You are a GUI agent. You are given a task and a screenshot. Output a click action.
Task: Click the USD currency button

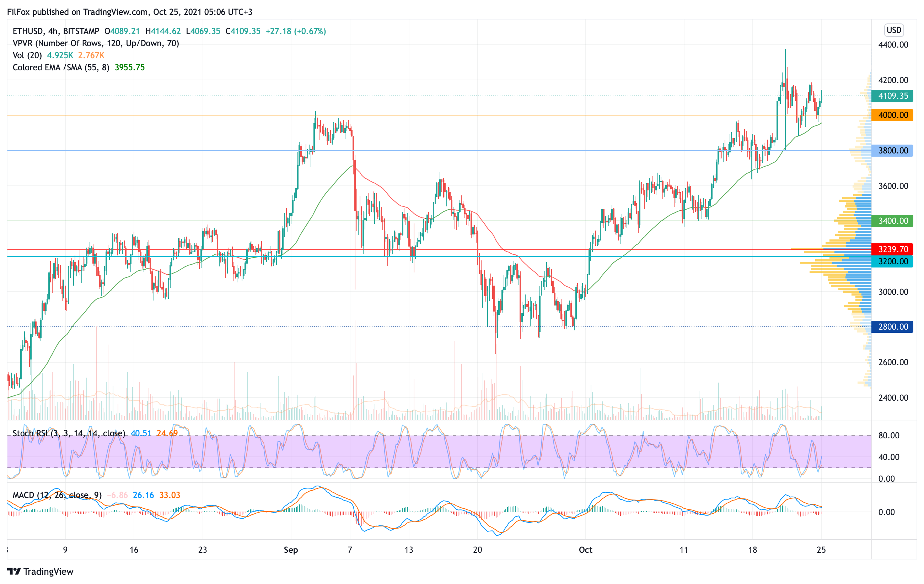894,30
